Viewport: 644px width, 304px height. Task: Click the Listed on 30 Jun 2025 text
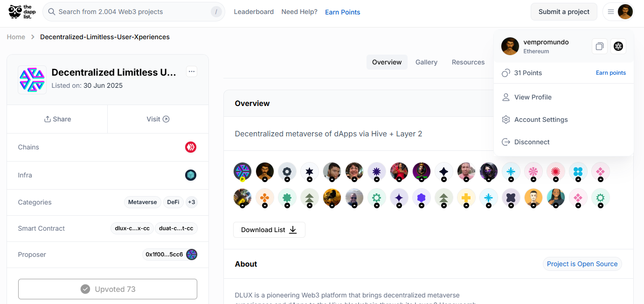(x=87, y=85)
